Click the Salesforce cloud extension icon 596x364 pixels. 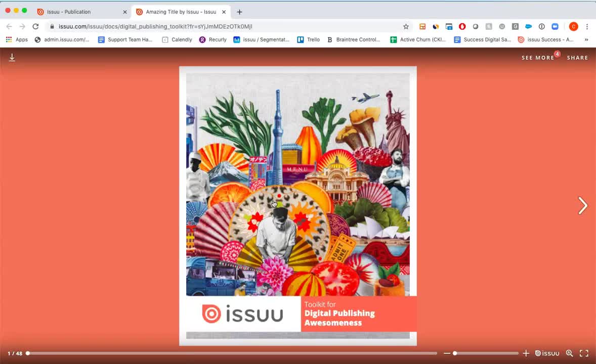tap(528, 27)
